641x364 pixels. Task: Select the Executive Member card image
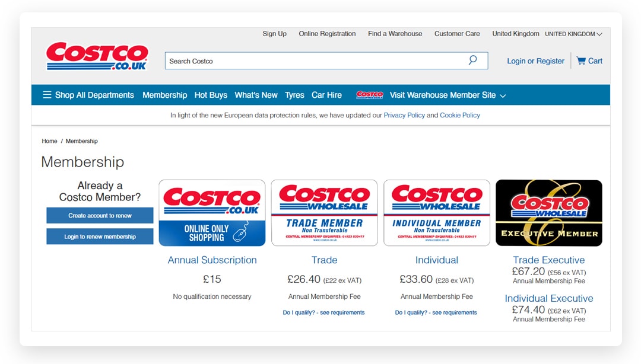[x=548, y=213]
